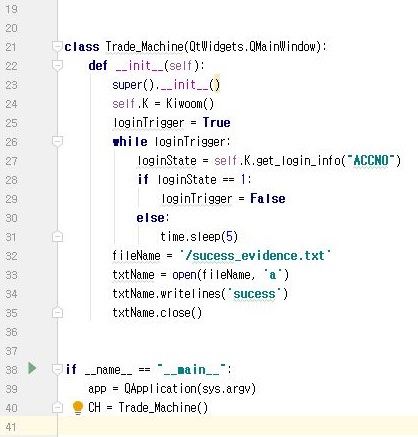Image resolution: width=418 pixels, height=437 pixels.
Task: Click 'CH = Trade_Machine()' statement
Action: pos(148,408)
